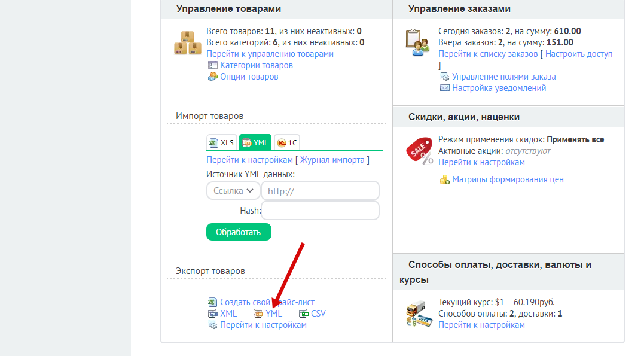This screenshot has height=356, width=644.
Task: Click the Excel icon for price list
Action: tap(212, 302)
